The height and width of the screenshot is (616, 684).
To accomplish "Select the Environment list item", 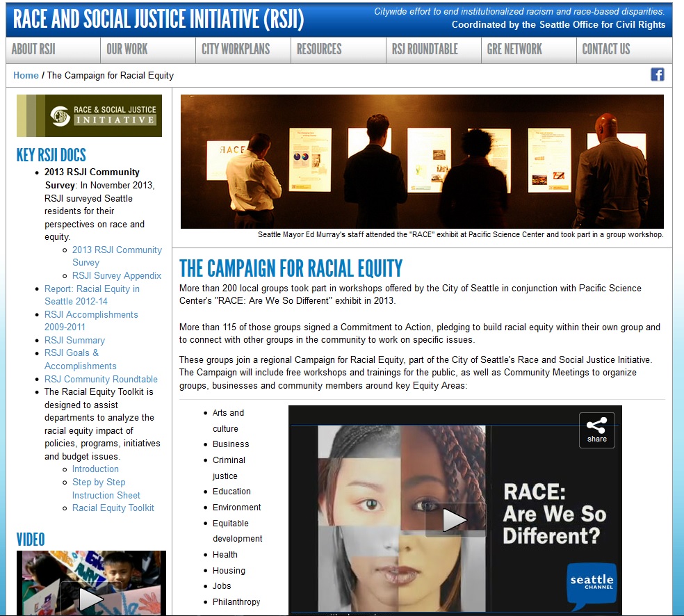I will pos(237,508).
